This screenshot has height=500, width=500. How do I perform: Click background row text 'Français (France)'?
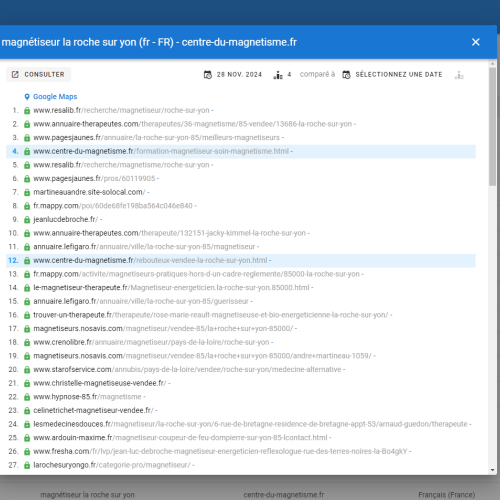click(447, 495)
